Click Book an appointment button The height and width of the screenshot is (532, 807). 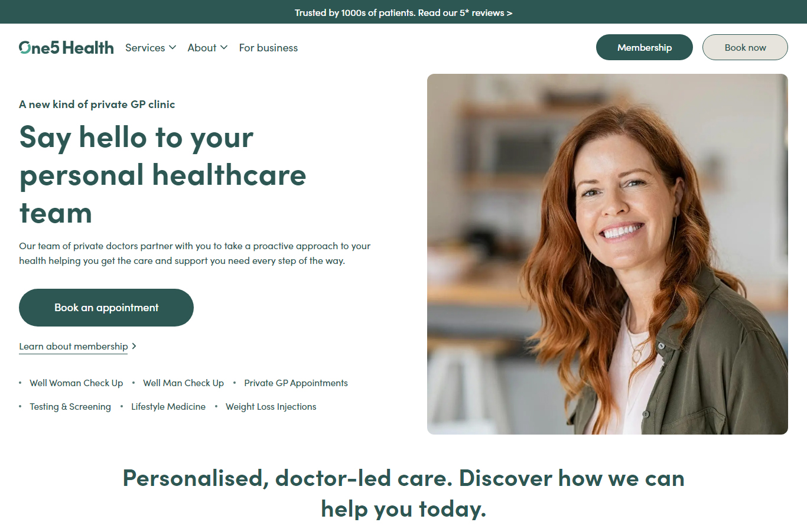[x=106, y=308]
